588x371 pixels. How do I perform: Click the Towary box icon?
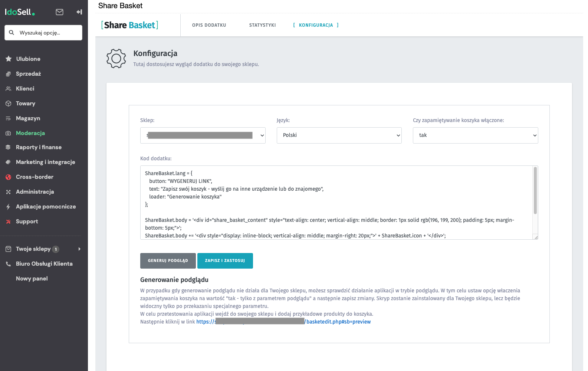(9, 104)
